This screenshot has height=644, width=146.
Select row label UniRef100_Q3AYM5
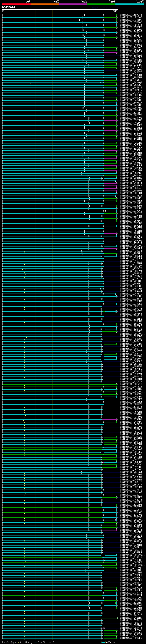point(131,138)
